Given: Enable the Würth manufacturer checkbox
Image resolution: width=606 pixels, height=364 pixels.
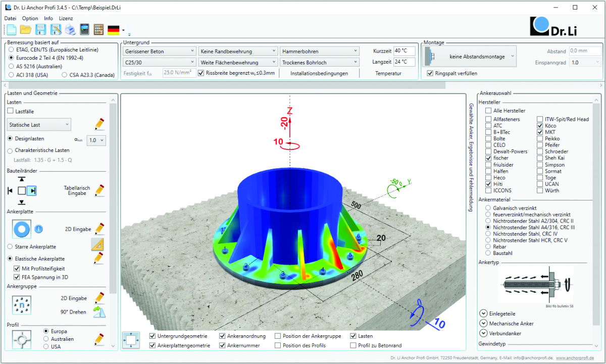Looking at the screenshot, I should 540,190.
